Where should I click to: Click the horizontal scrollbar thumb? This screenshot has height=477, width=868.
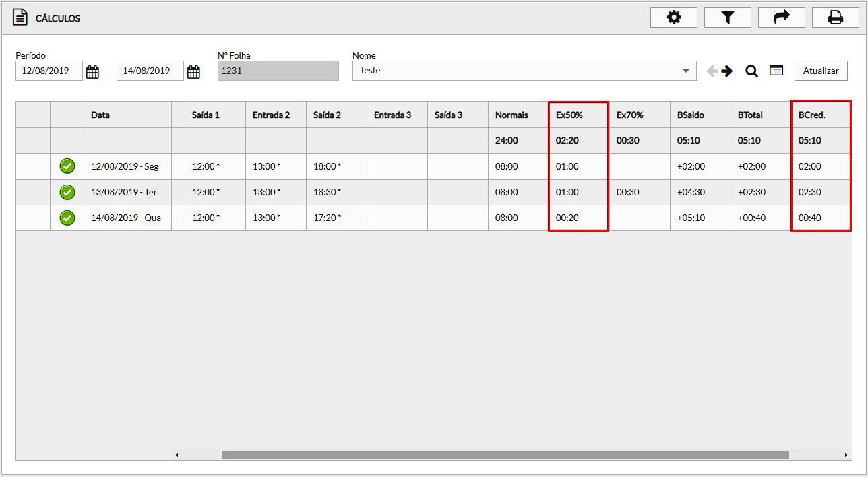505,455
